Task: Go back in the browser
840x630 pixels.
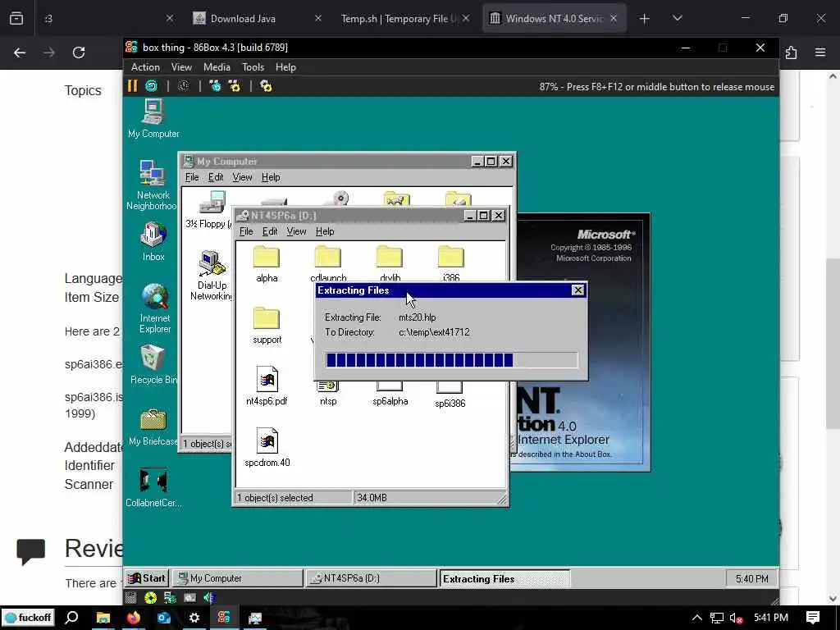Action: coord(20,52)
